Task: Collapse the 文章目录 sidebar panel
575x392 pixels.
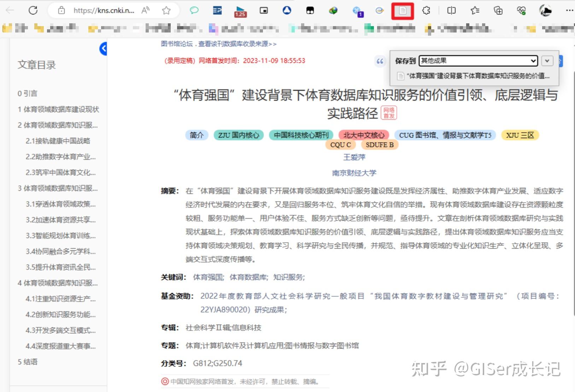Action: [x=104, y=49]
